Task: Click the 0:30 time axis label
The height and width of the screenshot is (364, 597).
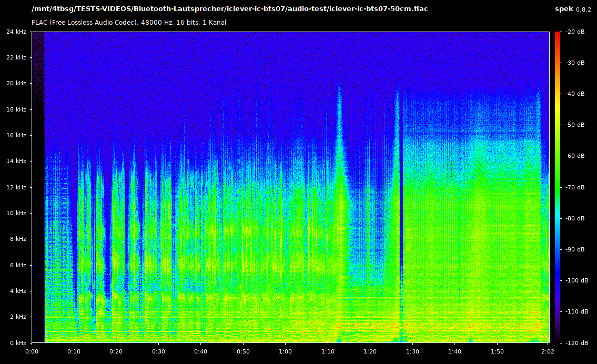Action: (x=159, y=351)
